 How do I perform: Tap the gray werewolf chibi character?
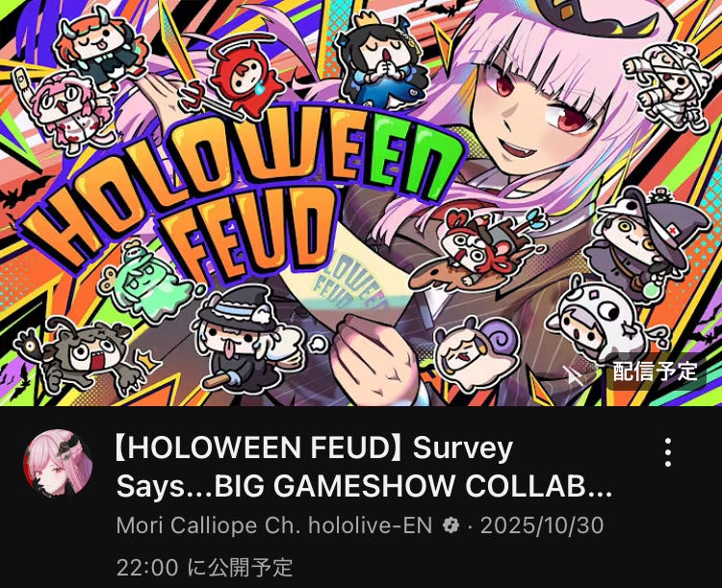[x=83, y=354]
